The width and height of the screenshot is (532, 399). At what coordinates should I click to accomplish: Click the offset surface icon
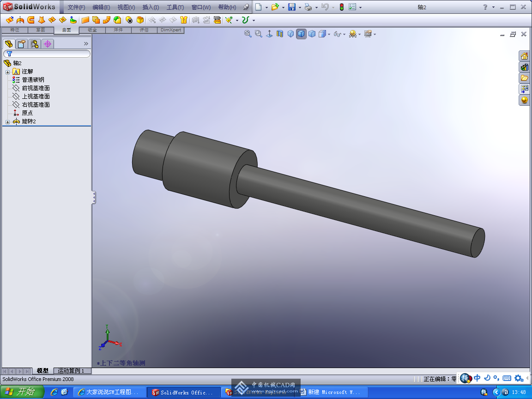(96, 20)
